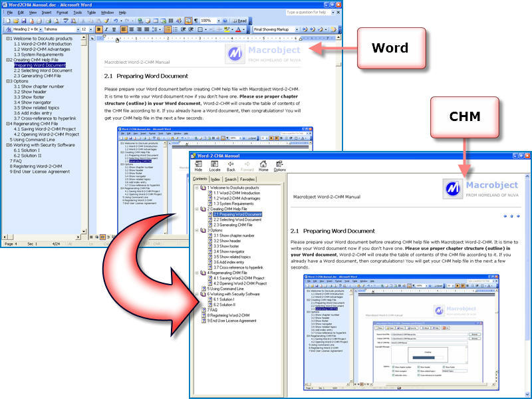Toggle center alignment in Word toolbar
This screenshot has height=399, width=532.
[x=131, y=30]
